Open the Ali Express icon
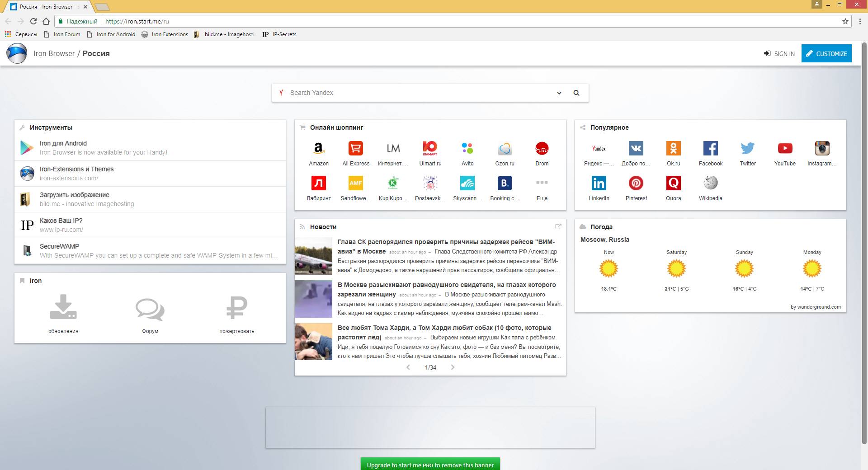This screenshot has width=868, height=470. (x=356, y=148)
